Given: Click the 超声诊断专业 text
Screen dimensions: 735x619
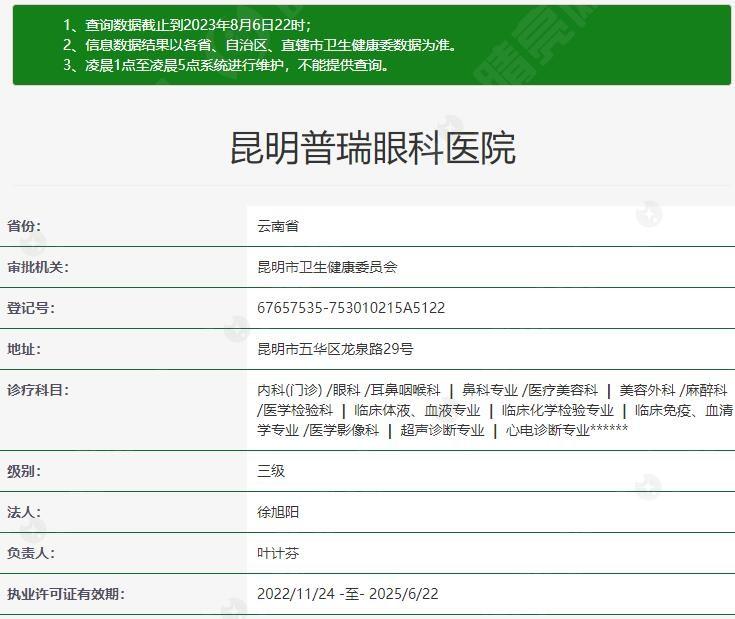Looking at the screenshot, I should [442, 430].
